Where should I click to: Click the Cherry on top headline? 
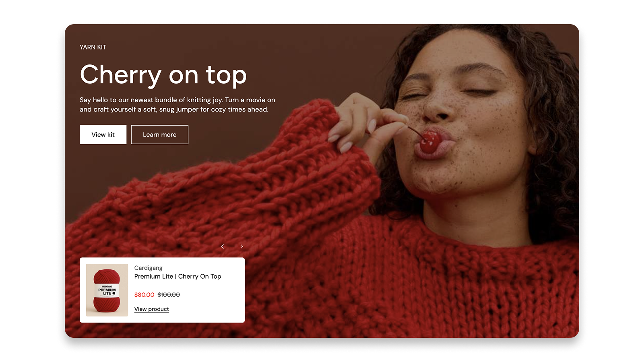[x=163, y=75]
